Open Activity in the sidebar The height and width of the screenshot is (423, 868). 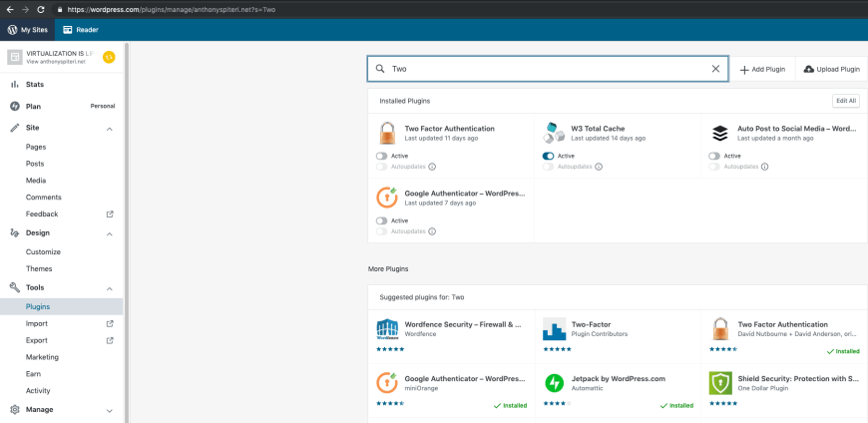click(38, 390)
